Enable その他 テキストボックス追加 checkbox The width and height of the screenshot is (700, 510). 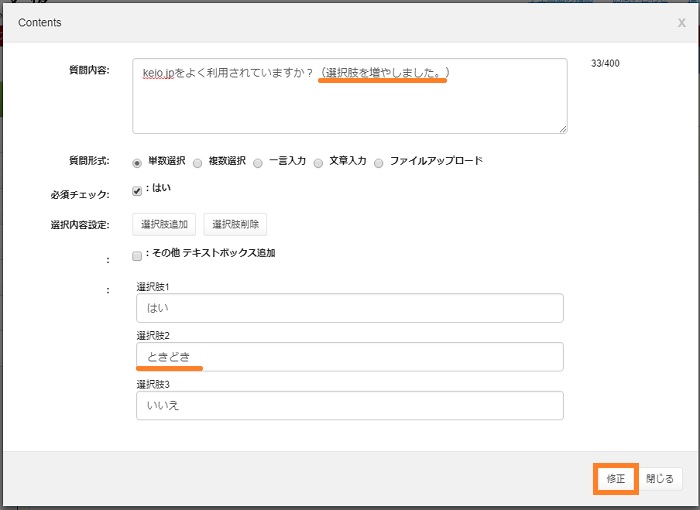pyautogui.click(x=137, y=255)
